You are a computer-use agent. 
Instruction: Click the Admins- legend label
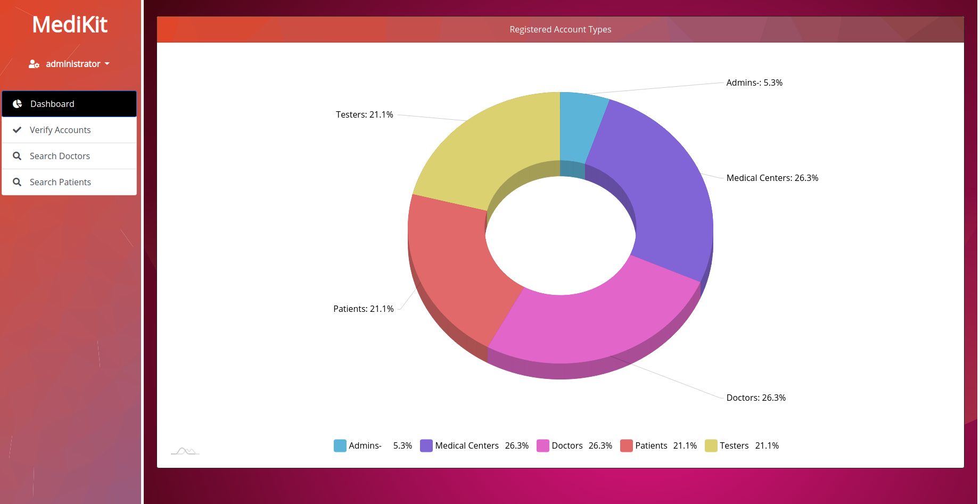pyautogui.click(x=365, y=445)
